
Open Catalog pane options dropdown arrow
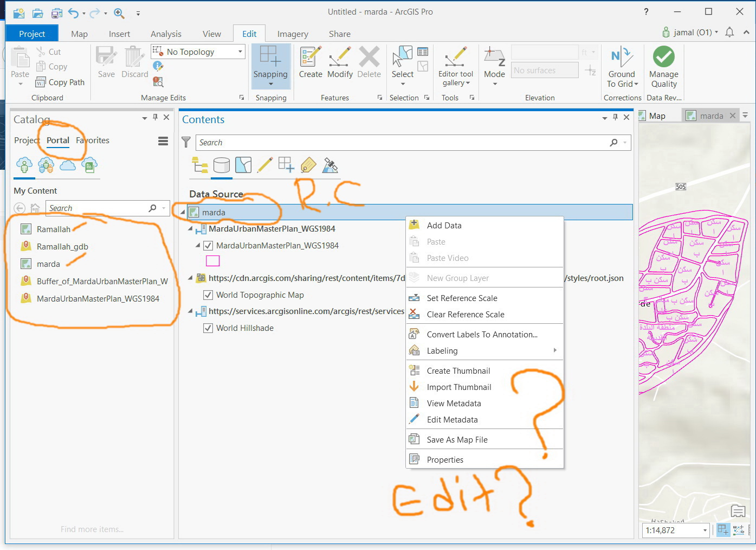[x=145, y=118]
